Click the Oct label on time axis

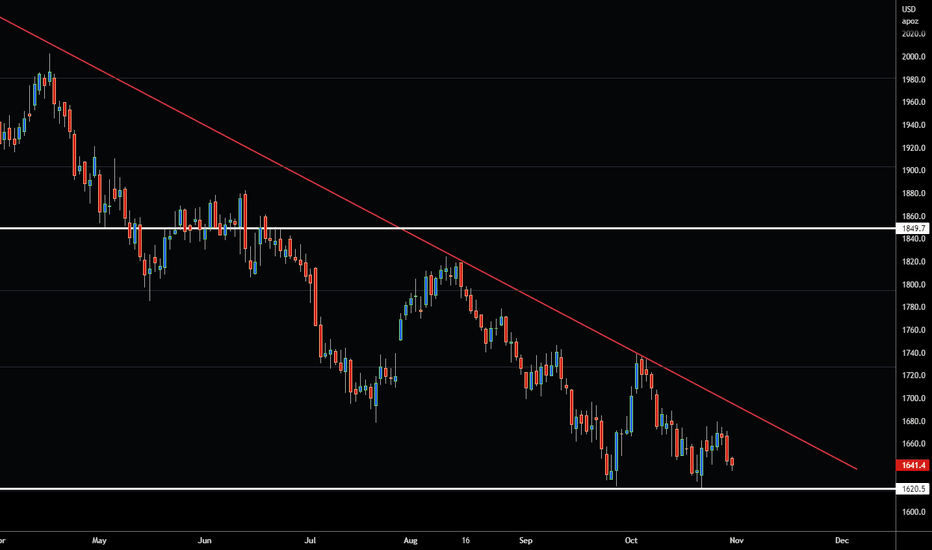[x=631, y=540]
